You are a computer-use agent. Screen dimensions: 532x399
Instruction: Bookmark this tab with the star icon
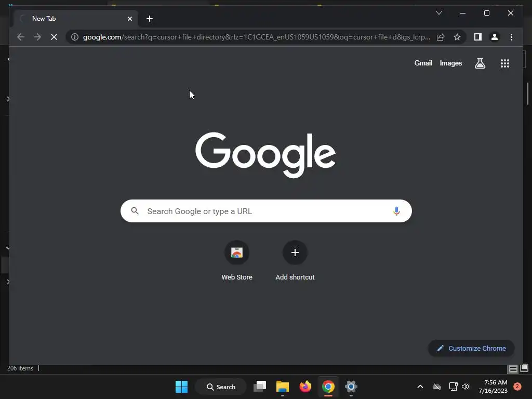457,37
